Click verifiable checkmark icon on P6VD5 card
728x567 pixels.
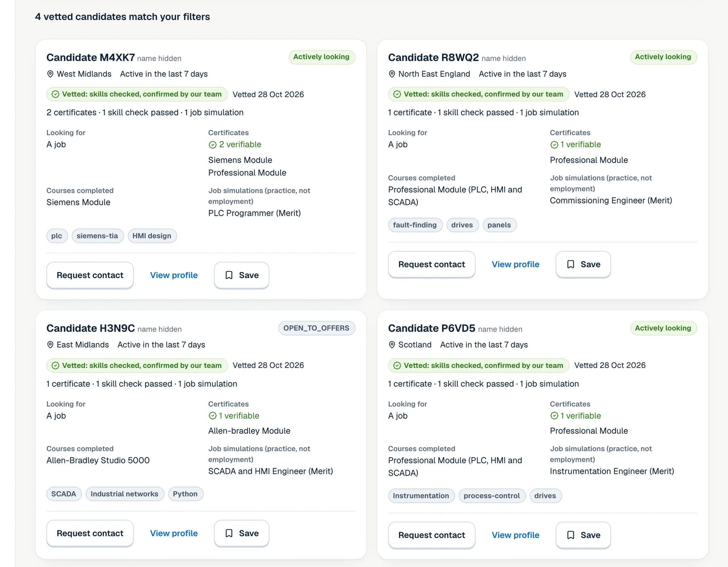pos(554,416)
